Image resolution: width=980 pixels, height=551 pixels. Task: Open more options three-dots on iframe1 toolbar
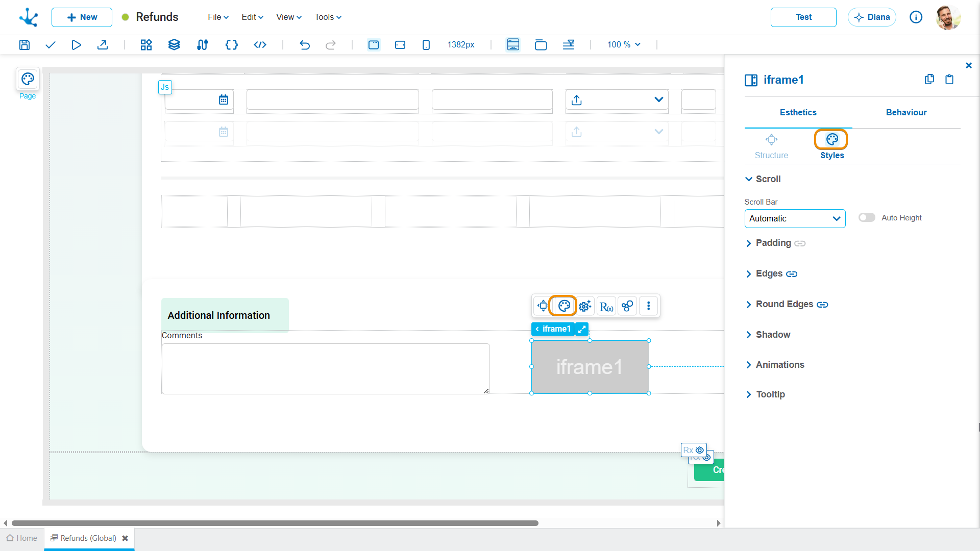point(649,306)
